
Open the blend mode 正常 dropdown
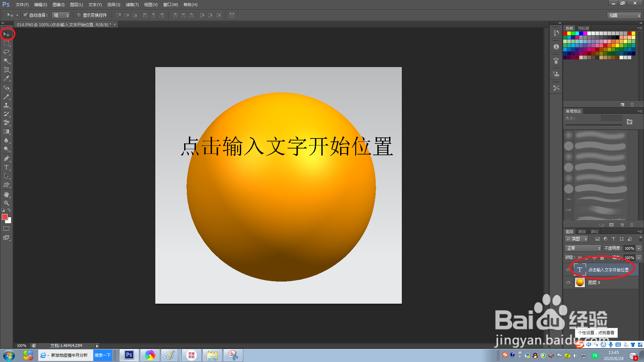click(x=583, y=248)
